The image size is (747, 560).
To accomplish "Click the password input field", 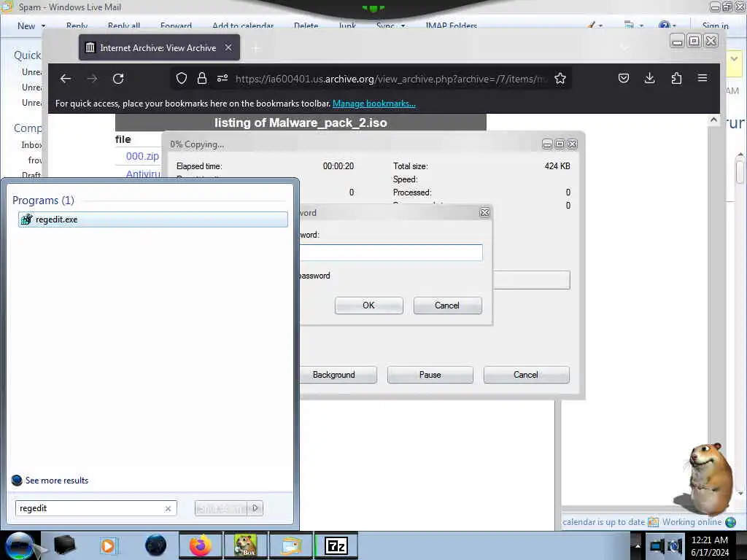I will (x=391, y=252).
